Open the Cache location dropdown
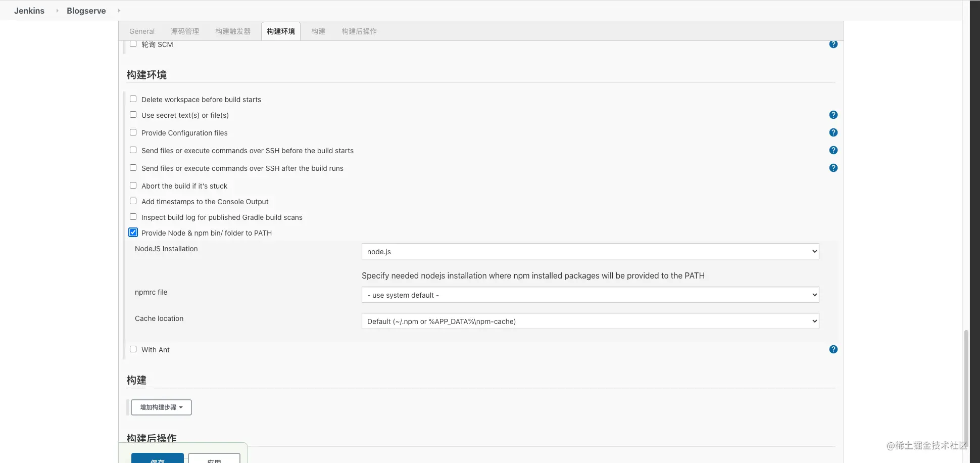 [x=590, y=321]
